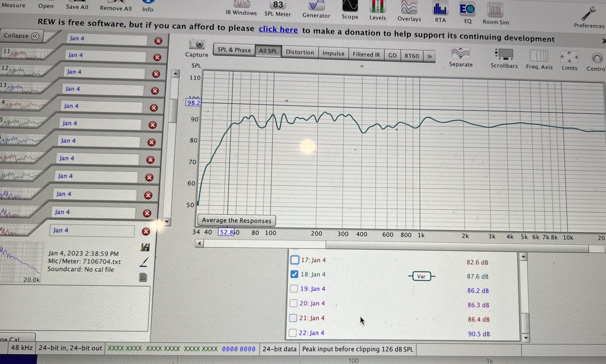The image size is (606, 364).
Task: Open the RTA window
Action: pyautogui.click(x=440, y=12)
